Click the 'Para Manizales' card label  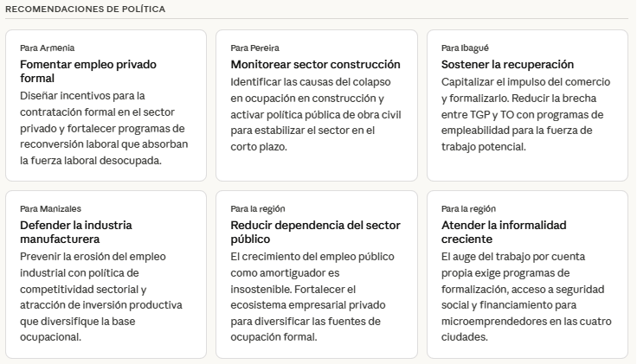click(x=50, y=209)
